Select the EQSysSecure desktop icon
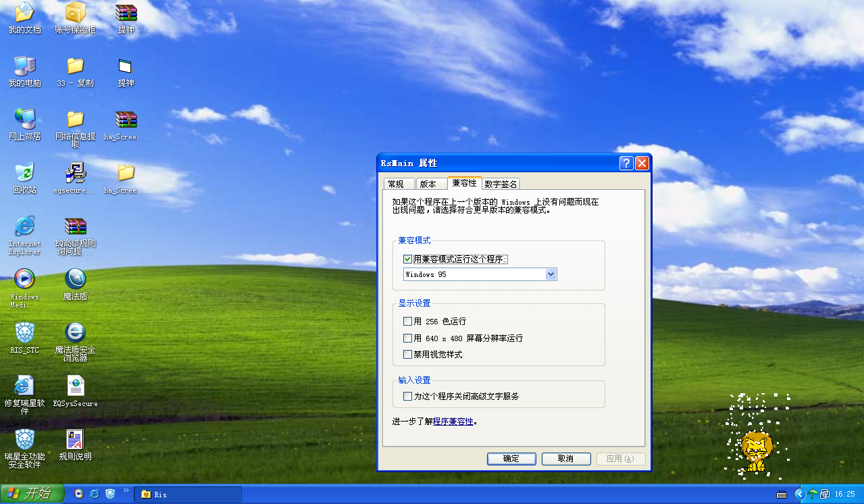Viewport: 864px width, 504px height. click(x=75, y=391)
